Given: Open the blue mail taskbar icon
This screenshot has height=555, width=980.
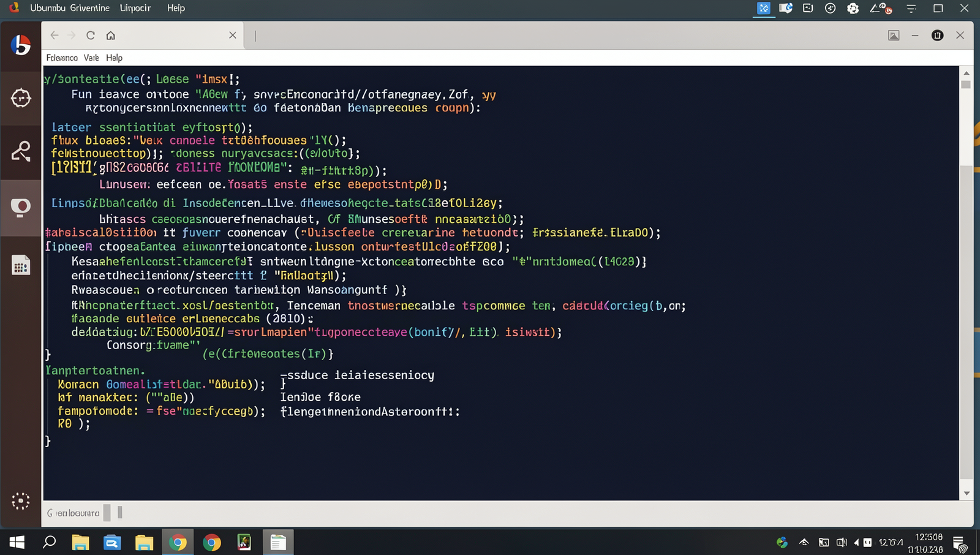Looking at the screenshot, I should pos(112,542).
